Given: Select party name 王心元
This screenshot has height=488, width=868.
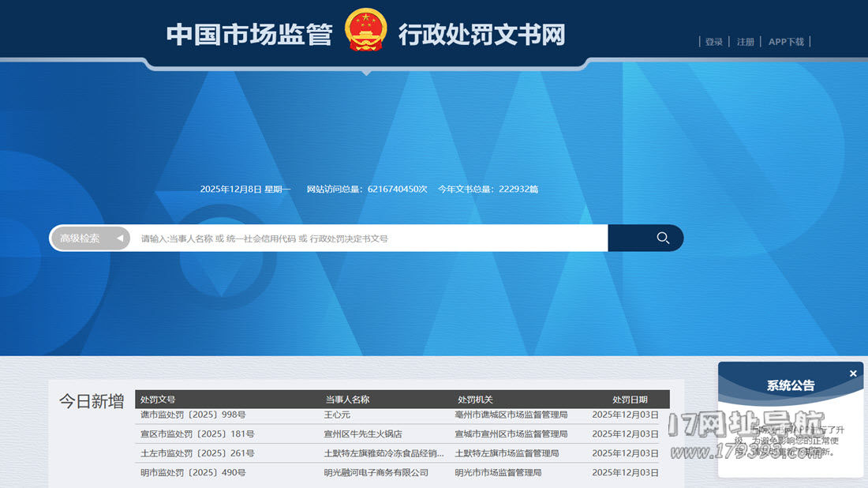Looking at the screenshot, I should (x=337, y=415).
